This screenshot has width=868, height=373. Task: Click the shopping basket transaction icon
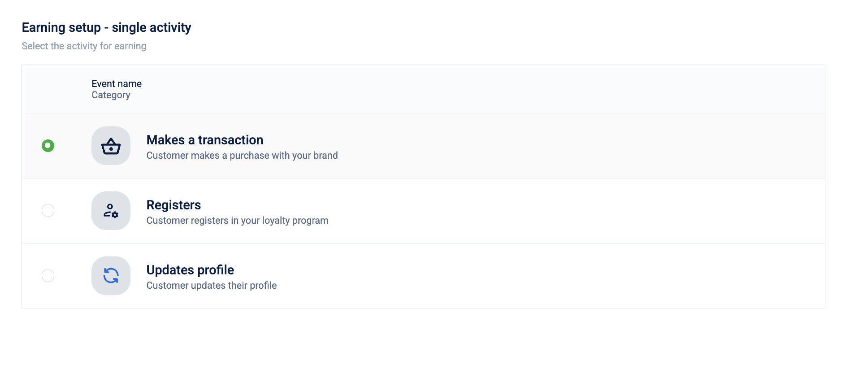(x=111, y=146)
